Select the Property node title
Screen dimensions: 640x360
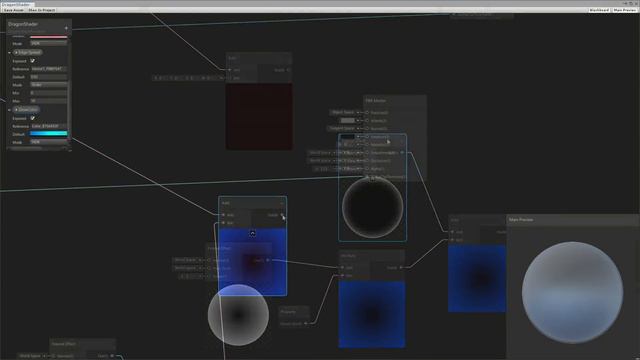[288, 312]
